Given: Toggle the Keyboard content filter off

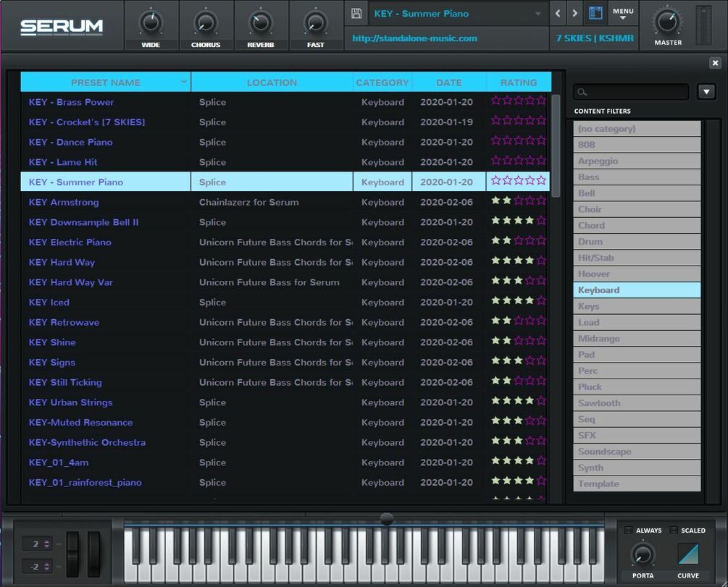Looking at the screenshot, I should pos(637,290).
